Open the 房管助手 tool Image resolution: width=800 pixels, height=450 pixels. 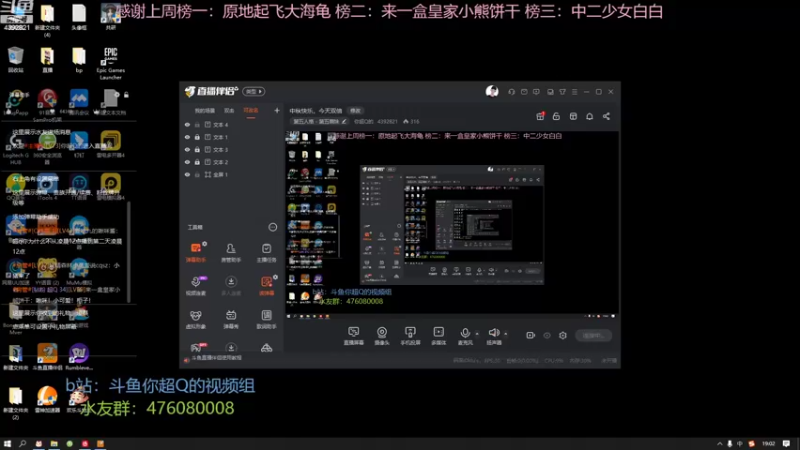pyautogui.click(x=231, y=252)
